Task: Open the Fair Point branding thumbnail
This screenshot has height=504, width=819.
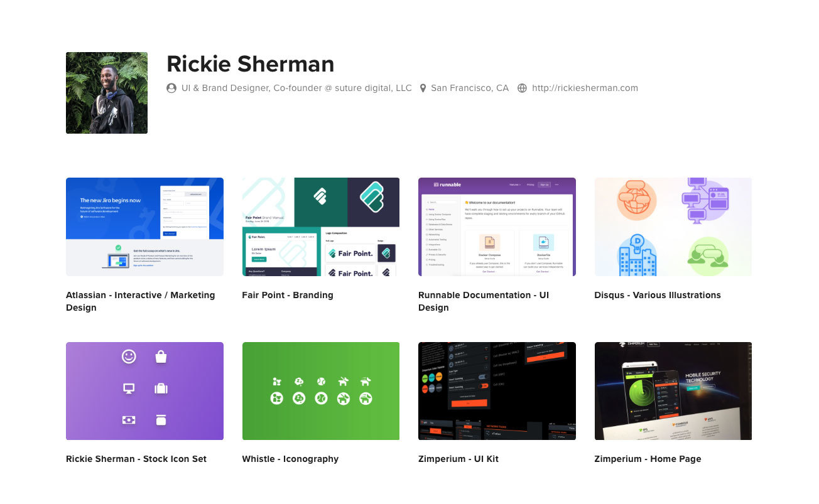Action: [321, 227]
